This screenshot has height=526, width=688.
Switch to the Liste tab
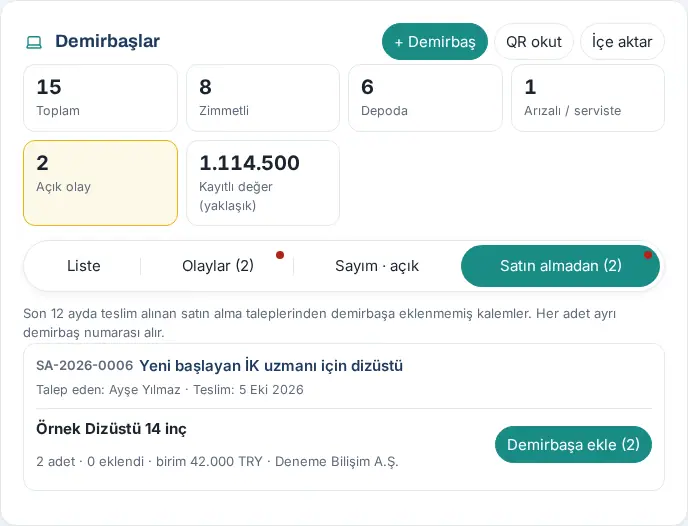[x=83, y=266]
